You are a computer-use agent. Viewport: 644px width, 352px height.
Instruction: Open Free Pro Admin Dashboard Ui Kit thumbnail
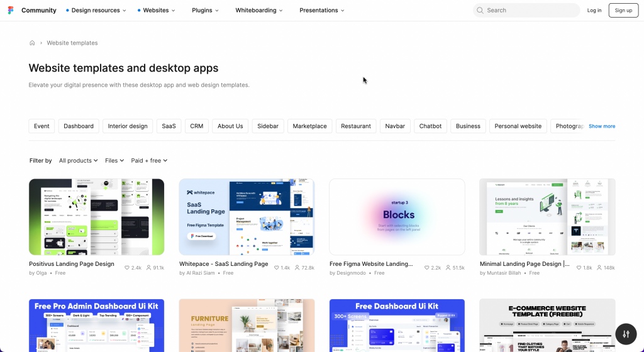click(x=96, y=326)
